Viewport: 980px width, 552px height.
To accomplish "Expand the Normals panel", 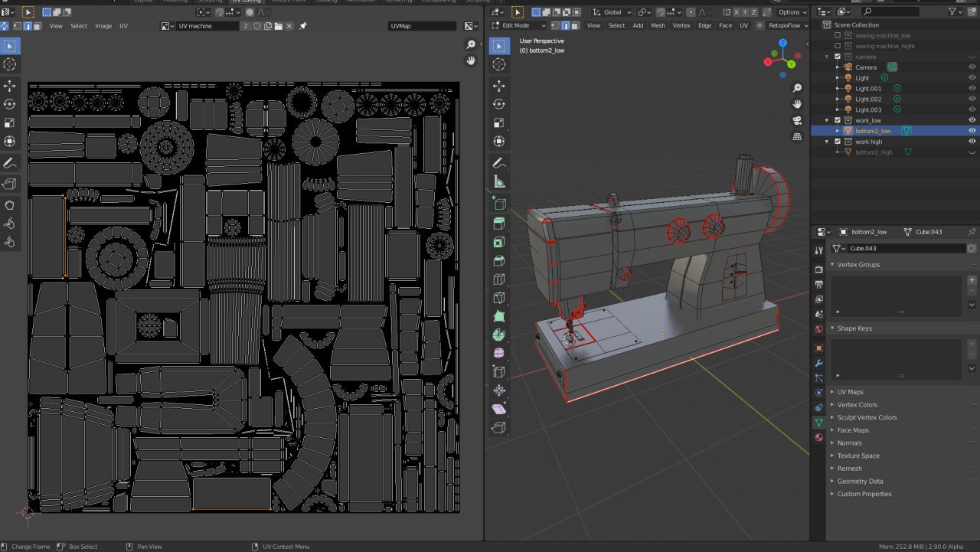I will click(x=849, y=443).
